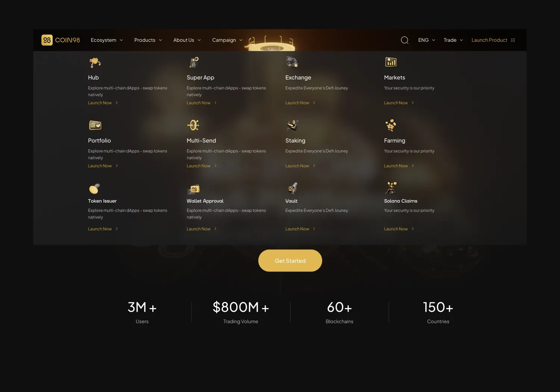Viewport: 560px width, 392px height.
Task: Click the Multi-Send icon
Action: point(193,125)
